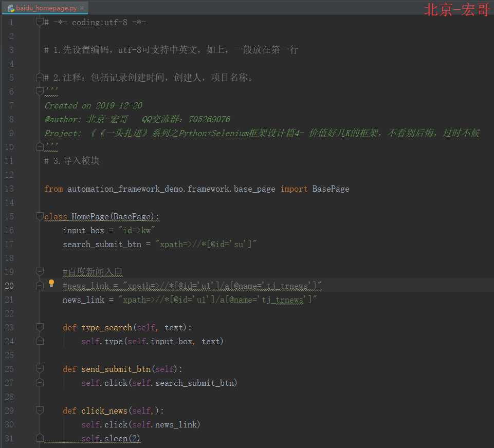The image size is (494, 448).
Task: Click line number 13 in the gutter
Action: tap(9, 189)
